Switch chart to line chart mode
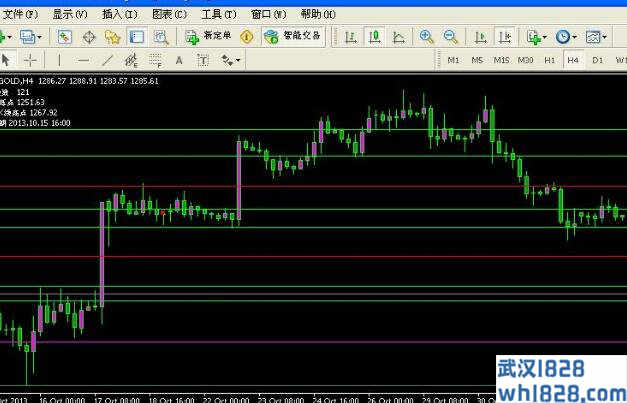Screen dimensions: 627x403 (399, 37)
